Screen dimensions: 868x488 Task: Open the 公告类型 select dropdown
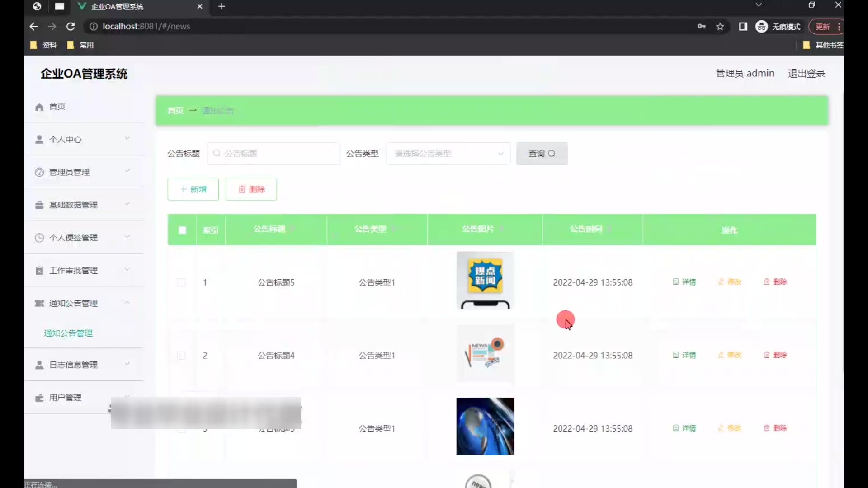tap(448, 154)
